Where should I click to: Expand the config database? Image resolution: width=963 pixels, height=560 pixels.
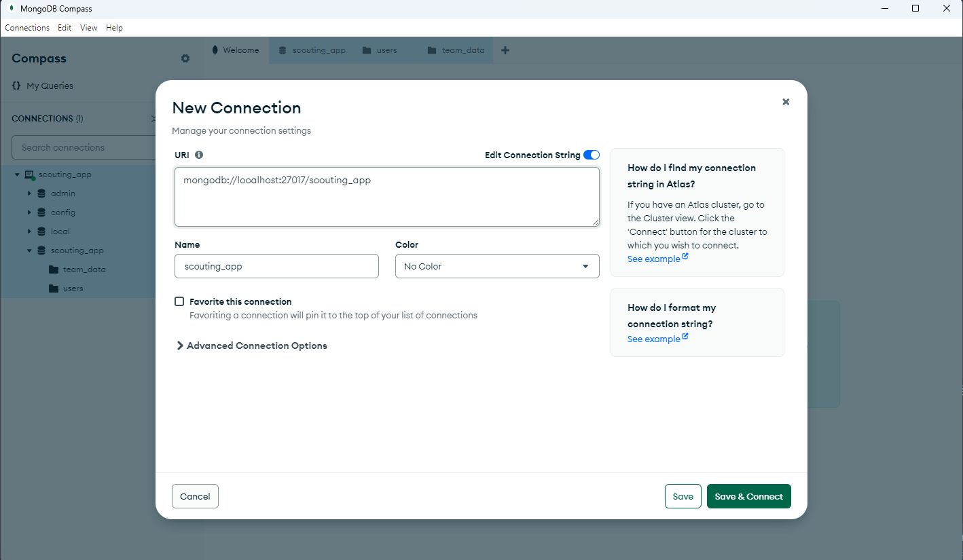(29, 212)
